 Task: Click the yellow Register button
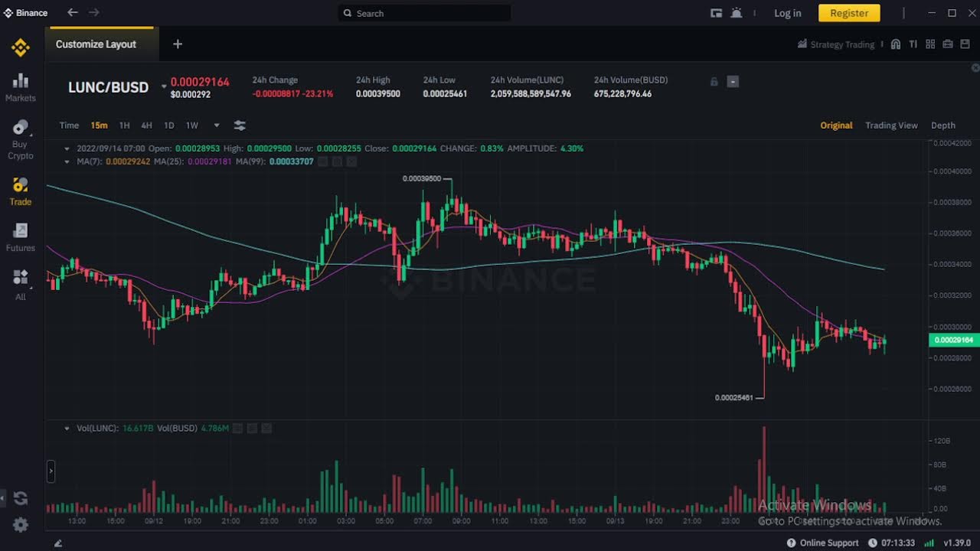(x=849, y=13)
